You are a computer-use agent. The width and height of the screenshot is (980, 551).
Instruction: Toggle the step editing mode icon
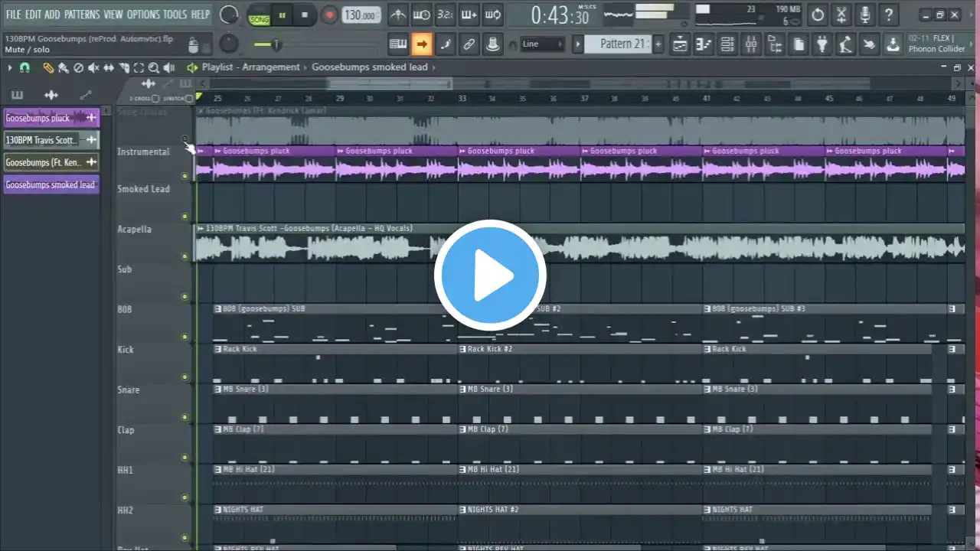pos(446,44)
